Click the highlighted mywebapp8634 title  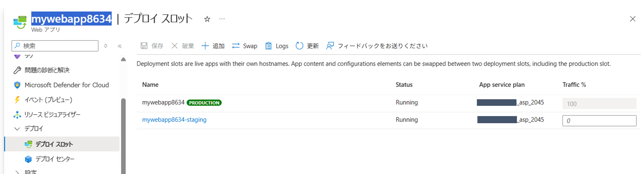pos(71,19)
